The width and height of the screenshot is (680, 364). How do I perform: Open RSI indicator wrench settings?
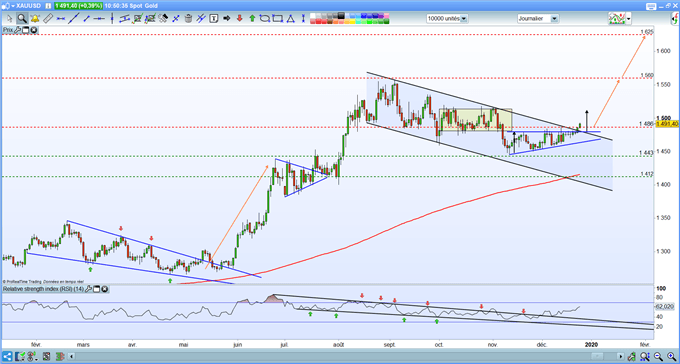[88, 289]
